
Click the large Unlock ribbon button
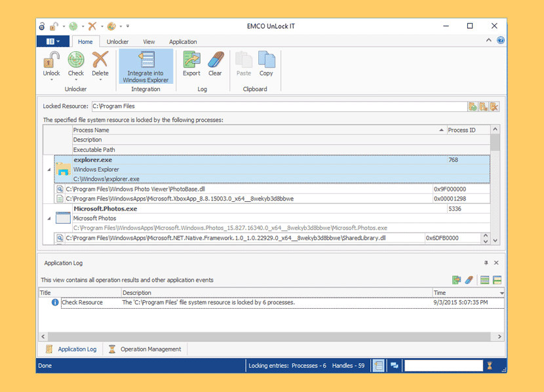[51, 66]
